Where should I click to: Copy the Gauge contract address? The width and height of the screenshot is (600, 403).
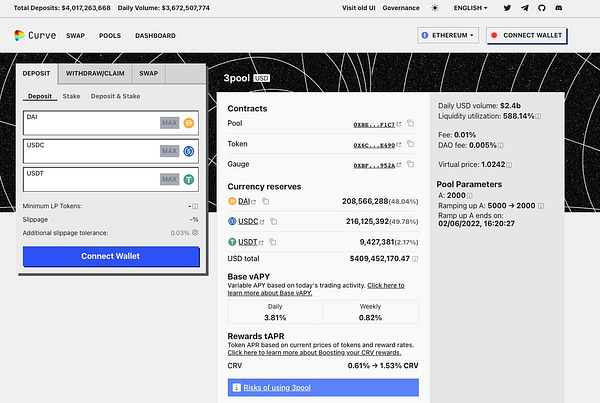tap(411, 164)
